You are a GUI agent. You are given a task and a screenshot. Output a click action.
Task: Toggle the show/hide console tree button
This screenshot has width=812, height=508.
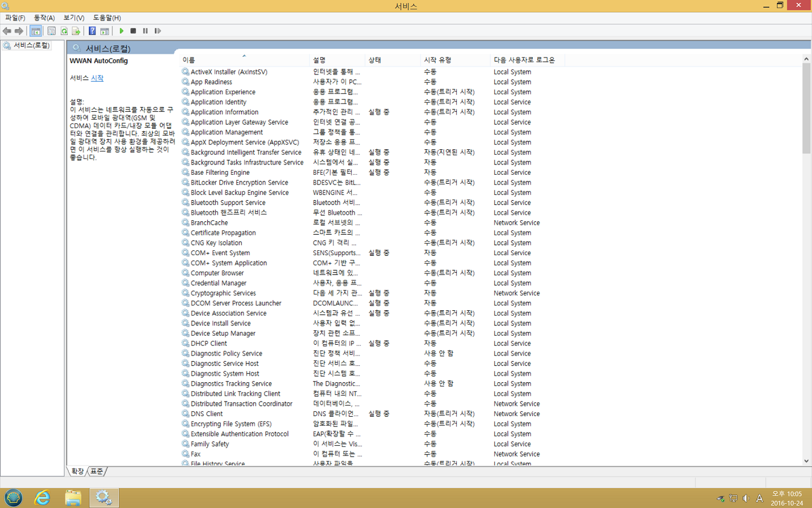pos(36,31)
